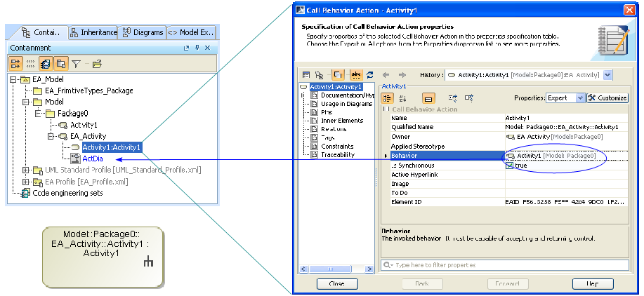
Task: Click the rake icon on the Activity1 shape
Action: (148, 262)
